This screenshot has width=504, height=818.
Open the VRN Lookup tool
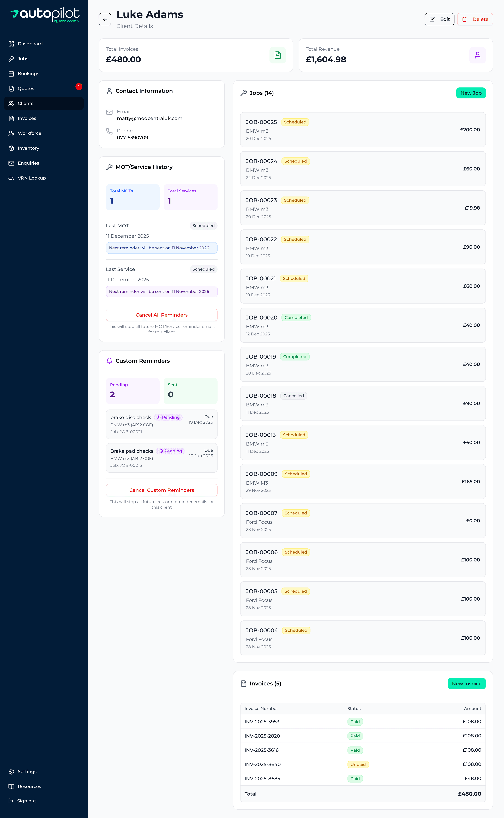tap(31, 178)
